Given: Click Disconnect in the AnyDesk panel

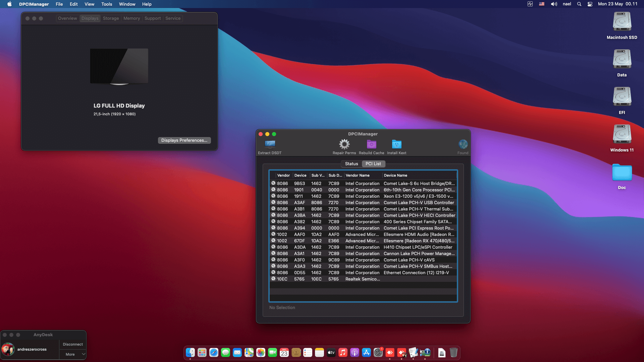Looking at the screenshot, I should click(x=73, y=344).
